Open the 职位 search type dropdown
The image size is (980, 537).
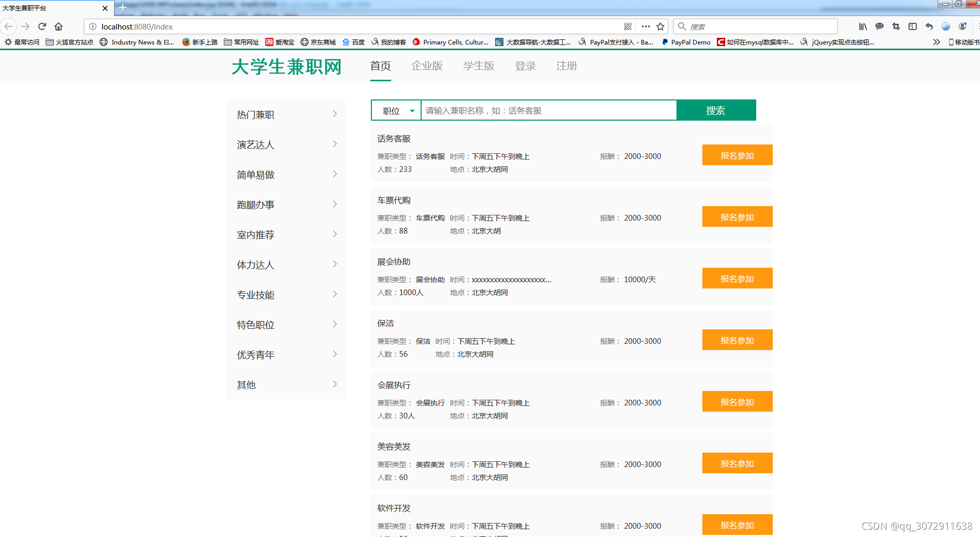[x=396, y=110]
